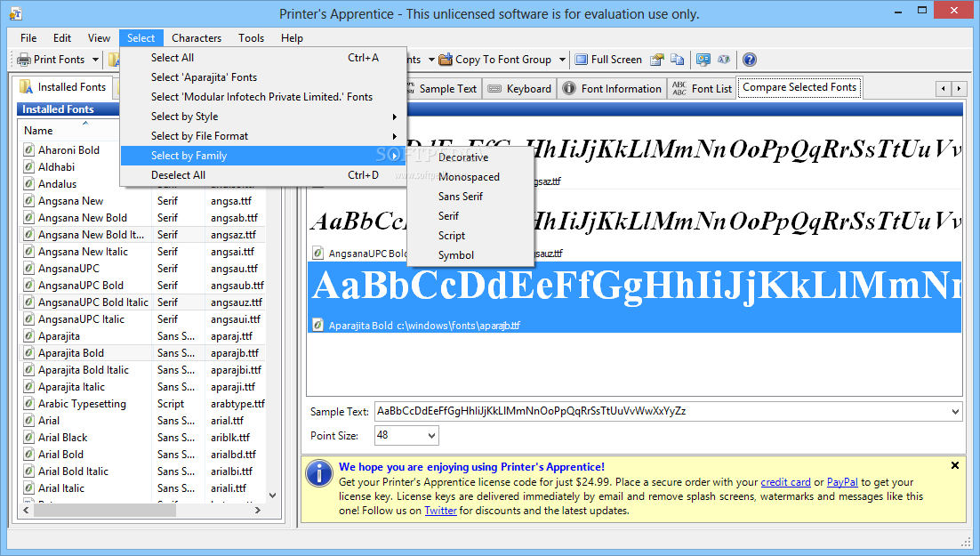
Task: Click the font icon beside Arial Italic
Action: [x=28, y=488]
